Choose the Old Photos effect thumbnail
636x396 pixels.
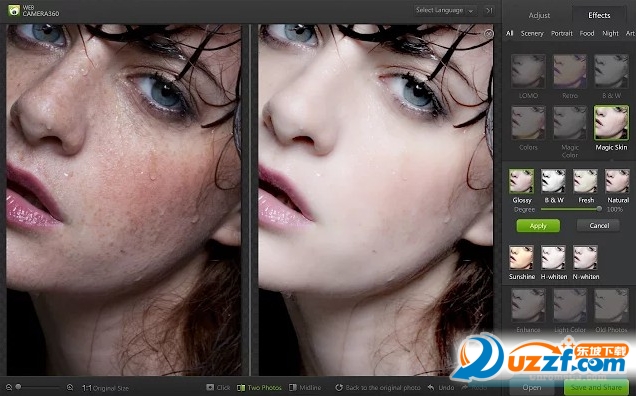point(611,306)
